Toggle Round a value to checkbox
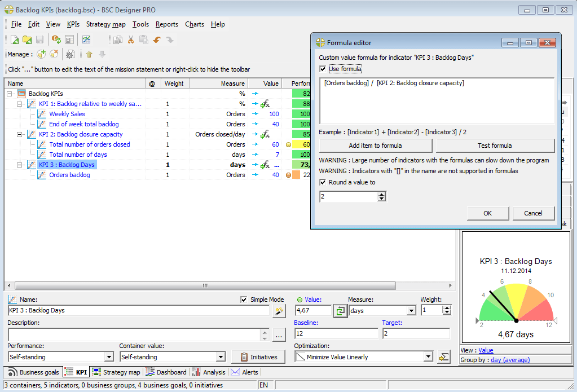Image resolution: width=577 pixels, height=392 pixels. click(x=323, y=182)
